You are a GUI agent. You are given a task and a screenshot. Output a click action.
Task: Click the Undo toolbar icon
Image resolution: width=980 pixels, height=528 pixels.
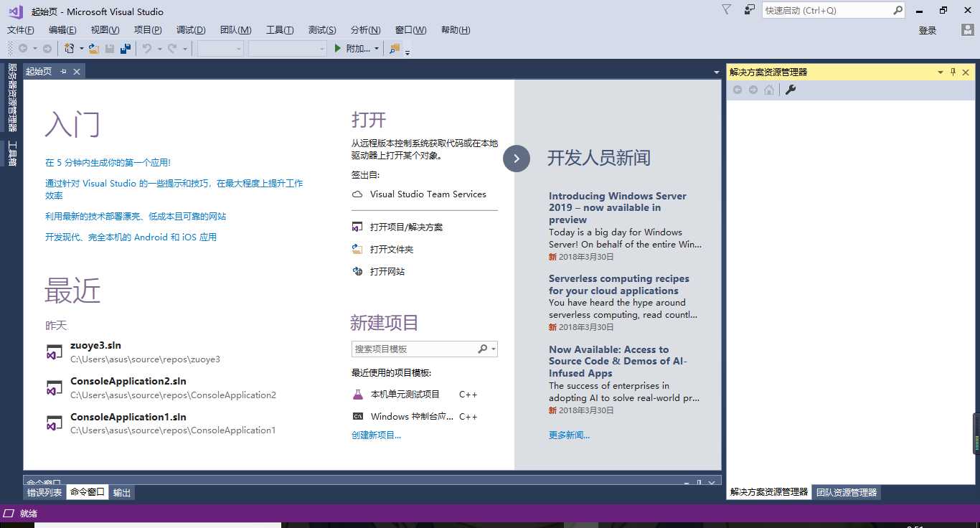pyautogui.click(x=147, y=48)
